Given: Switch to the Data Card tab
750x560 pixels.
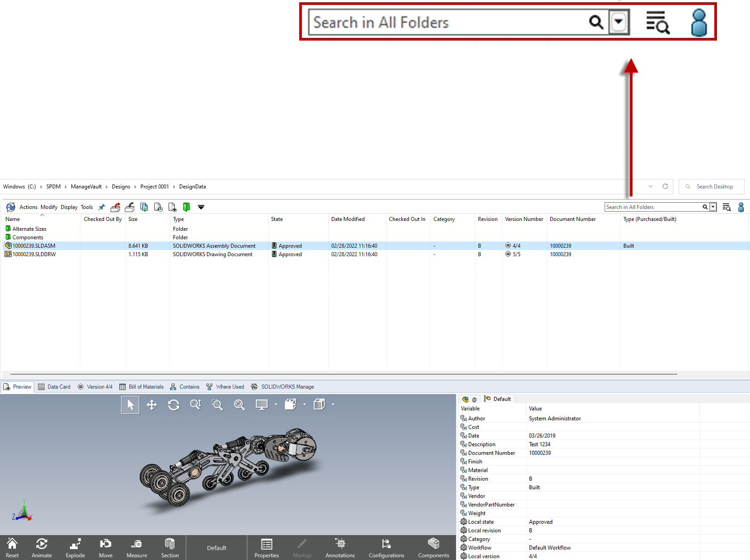Looking at the screenshot, I should pyautogui.click(x=54, y=387).
